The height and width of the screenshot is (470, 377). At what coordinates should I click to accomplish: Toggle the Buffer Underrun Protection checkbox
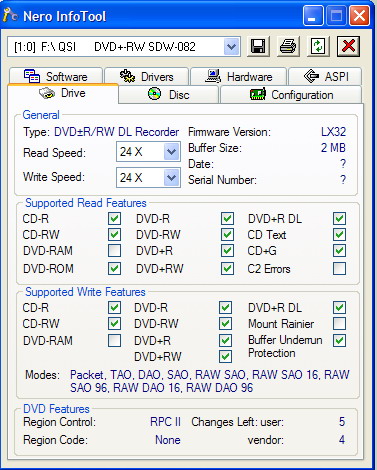(x=339, y=341)
